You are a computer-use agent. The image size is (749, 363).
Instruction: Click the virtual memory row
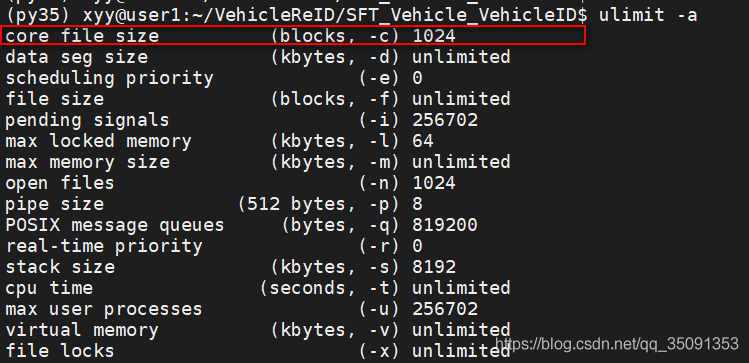258,330
